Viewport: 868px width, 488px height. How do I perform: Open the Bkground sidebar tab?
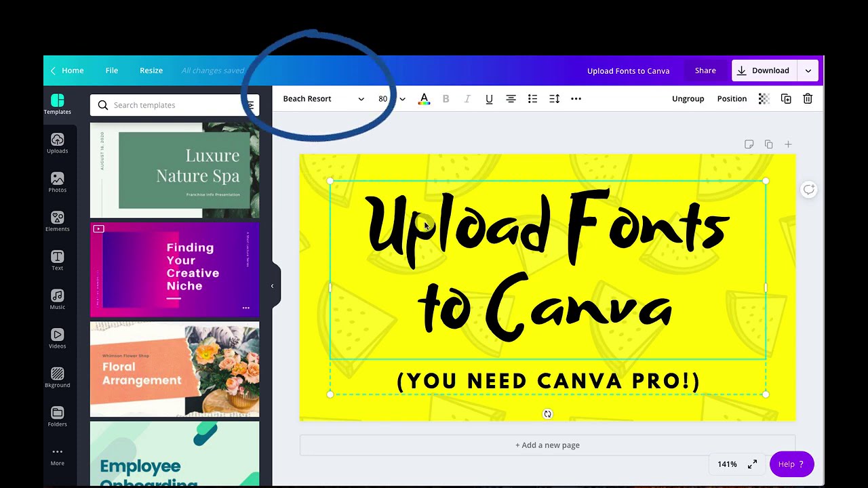(57, 378)
